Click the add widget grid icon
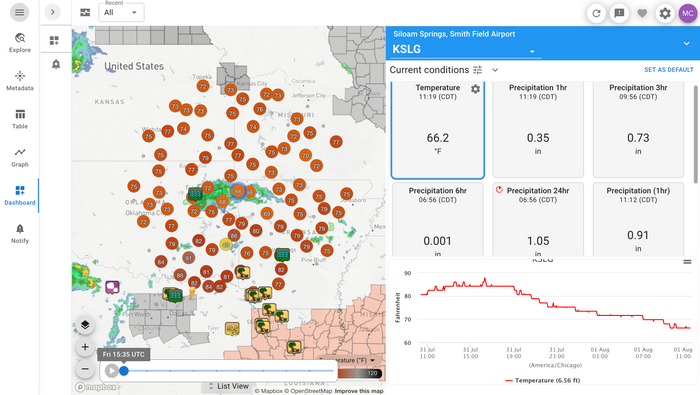 click(x=54, y=41)
